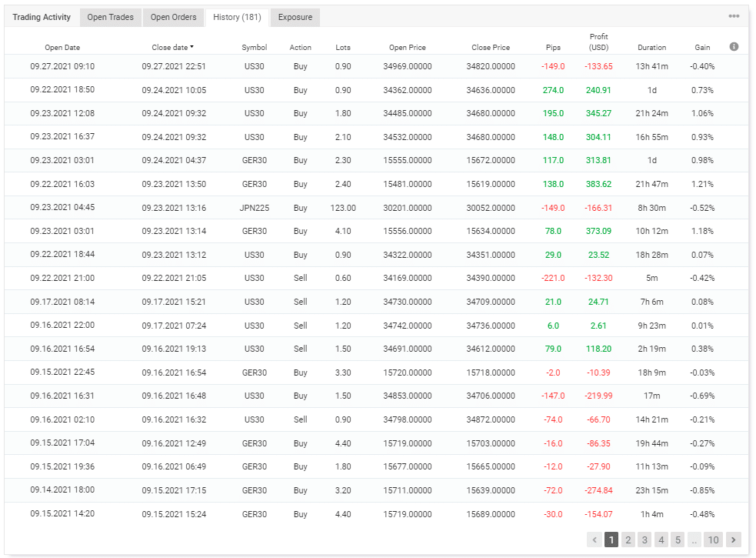Switch to Trading Activity tab

point(42,17)
